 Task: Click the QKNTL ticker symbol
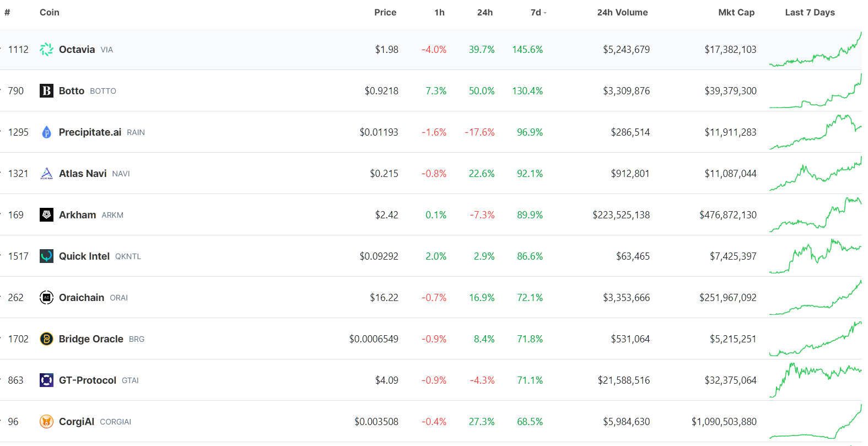pyautogui.click(x=128, y=257)
